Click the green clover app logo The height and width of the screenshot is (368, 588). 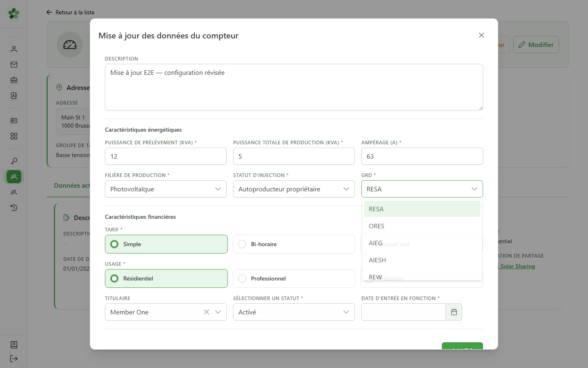pos(14,13)
